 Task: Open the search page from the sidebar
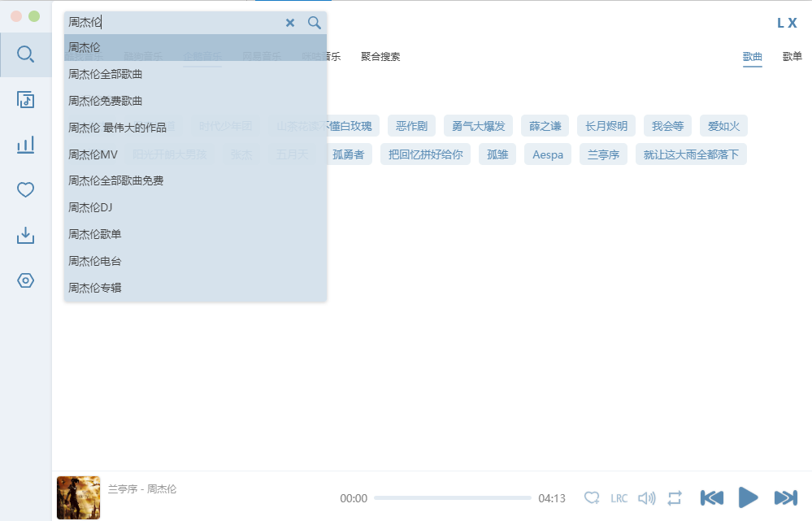(25, 54)
